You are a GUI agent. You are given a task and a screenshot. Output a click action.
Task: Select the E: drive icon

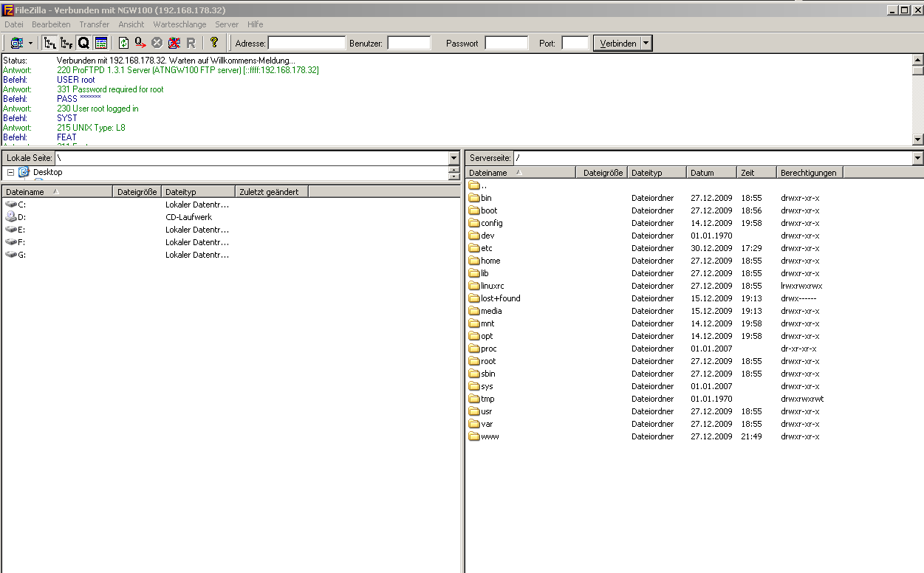pyautogui.click(x=11, y=230)
